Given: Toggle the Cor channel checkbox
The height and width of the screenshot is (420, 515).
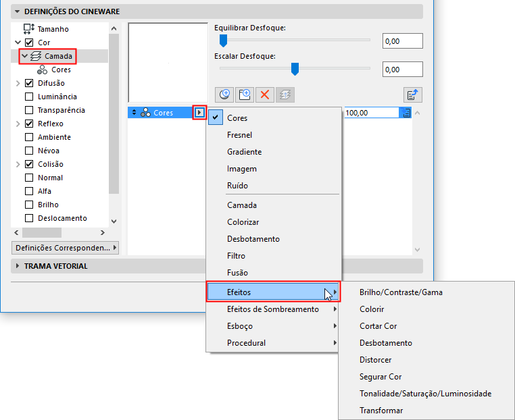Looking at the screenshot, I should (29, 43).
